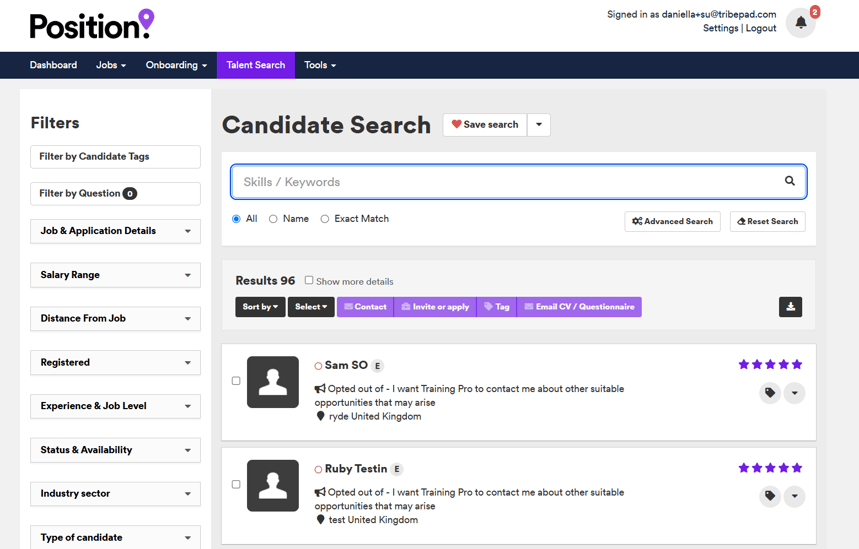Open the Tools navigation menu
The height and width of the screenshot is (549, 859).
point(320,65)
